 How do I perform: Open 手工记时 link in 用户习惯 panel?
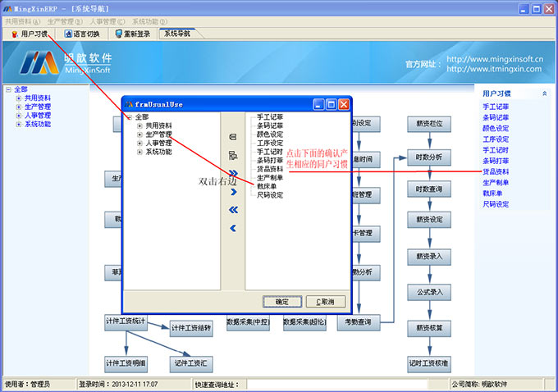(x=496, y=150)
